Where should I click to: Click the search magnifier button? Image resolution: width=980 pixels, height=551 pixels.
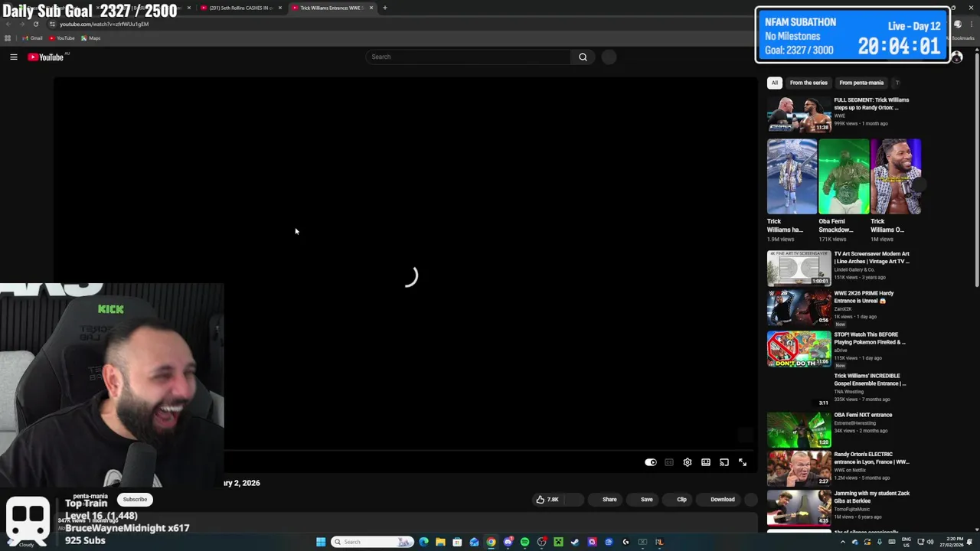[x=583, y=57]
